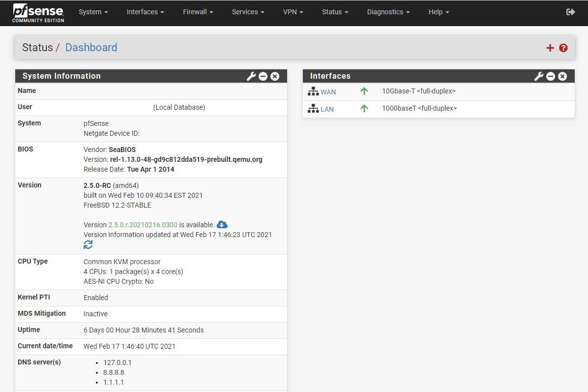Close the System Information widget
Image resolution: width=588 pixels, height=392 pixels.
point(275,76)
